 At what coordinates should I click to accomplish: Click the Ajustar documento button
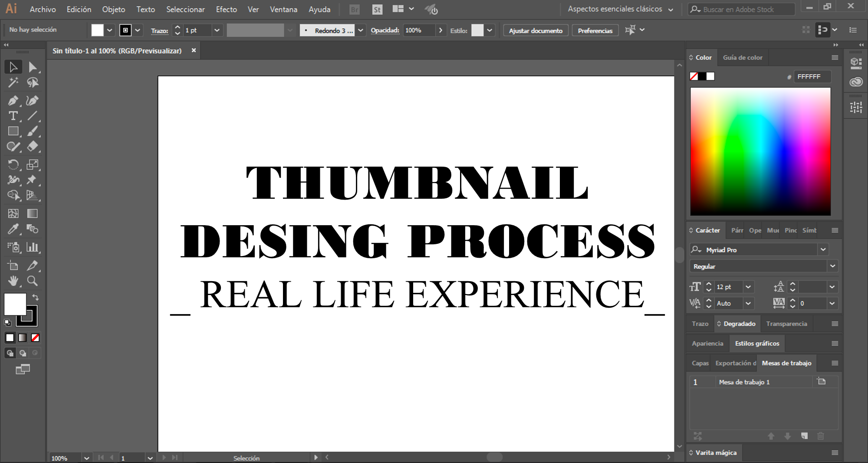[536, 30]
